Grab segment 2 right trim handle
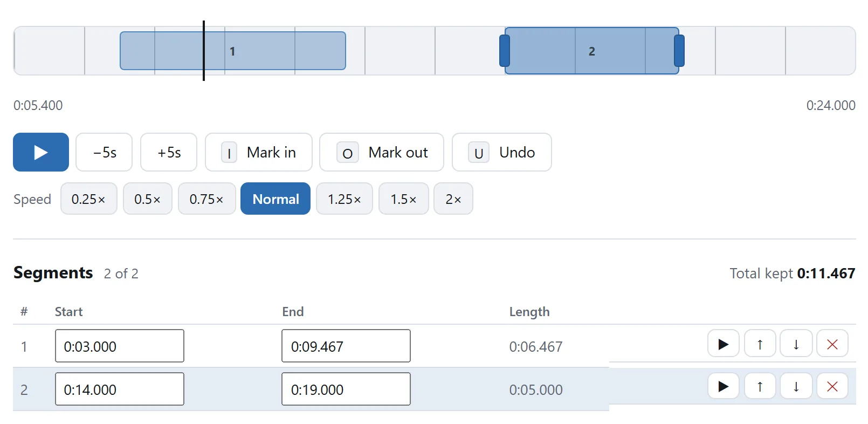The height and width of the screenshot is (424, 868). tap(679, 51)
